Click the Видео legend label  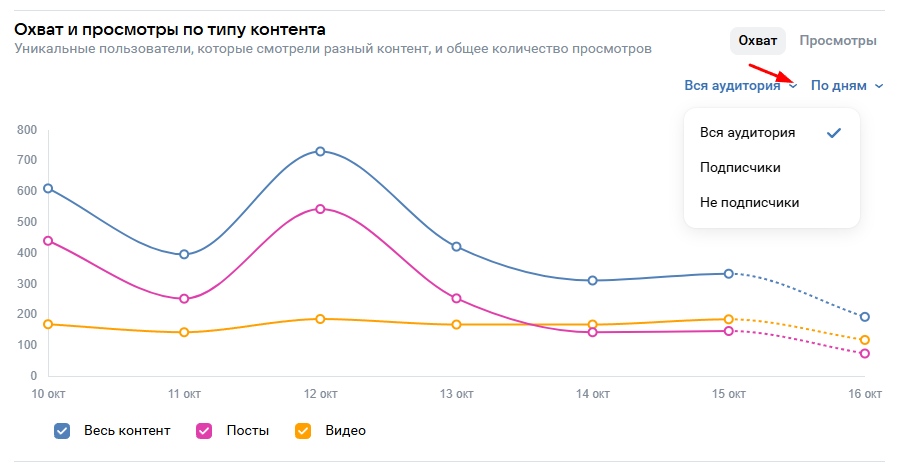tap(345, 431)
